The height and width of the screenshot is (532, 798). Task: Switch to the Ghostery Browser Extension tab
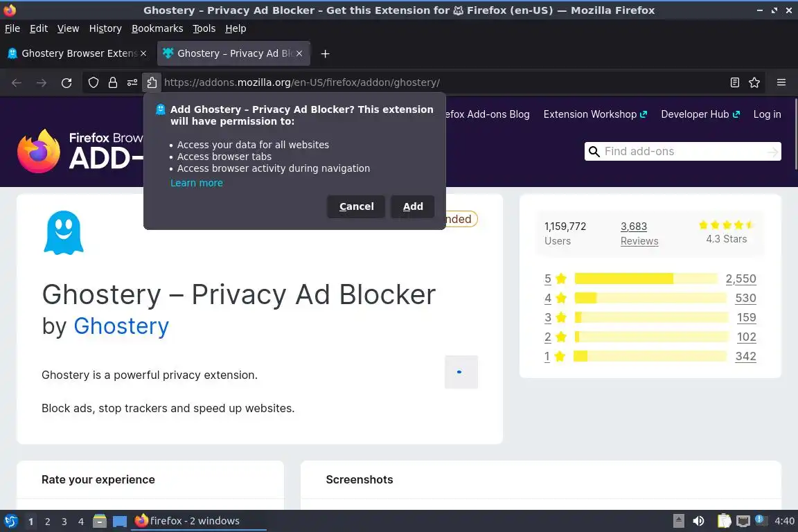(76, 53)
